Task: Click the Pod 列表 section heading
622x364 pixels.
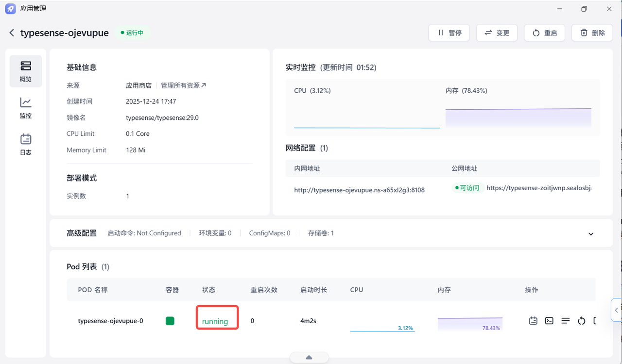Action: [x=82, y=266]
